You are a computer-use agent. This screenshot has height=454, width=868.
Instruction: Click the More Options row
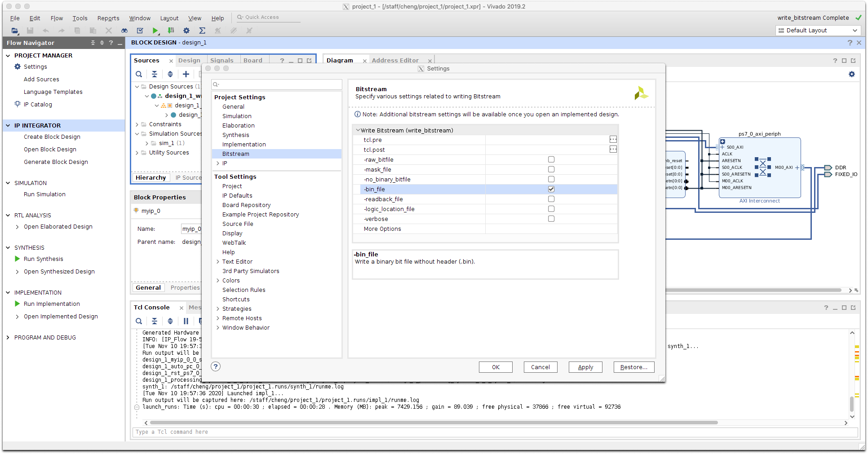pos(485,229)
